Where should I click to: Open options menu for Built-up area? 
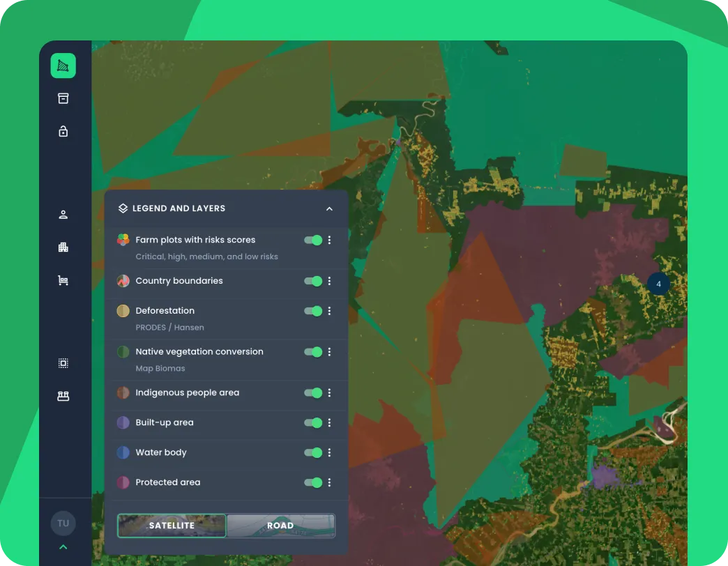[x=330, y=422]
